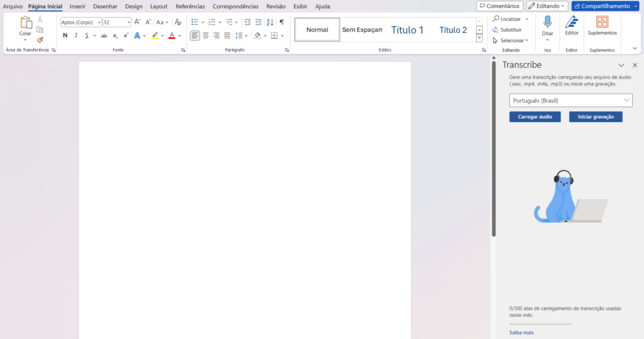
Task: Click Substituir replace tool
Action: coord(508,30)
